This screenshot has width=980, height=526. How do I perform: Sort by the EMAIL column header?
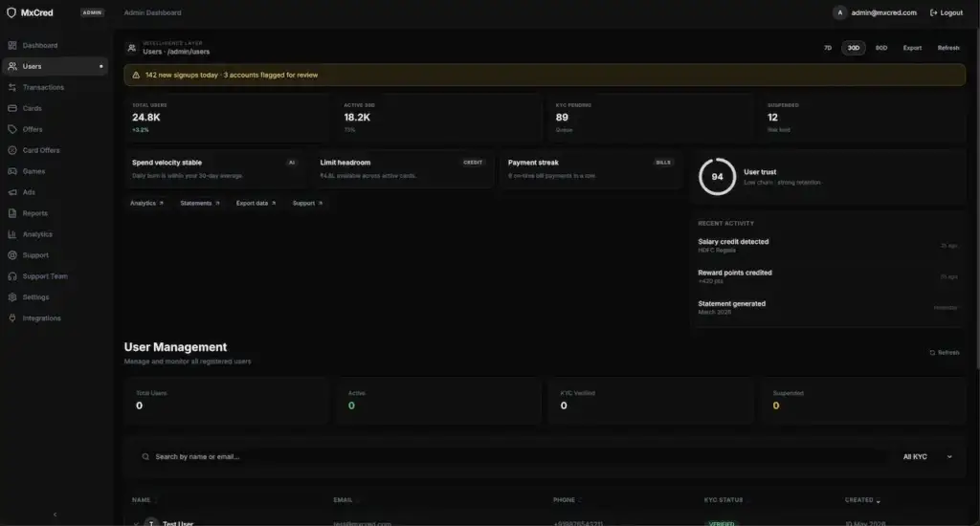345,500
